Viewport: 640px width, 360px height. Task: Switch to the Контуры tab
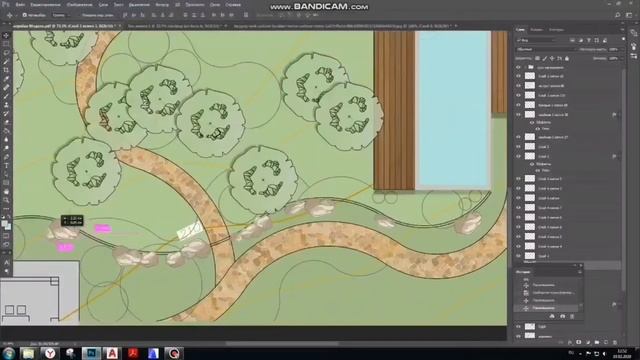pos(556,30)
